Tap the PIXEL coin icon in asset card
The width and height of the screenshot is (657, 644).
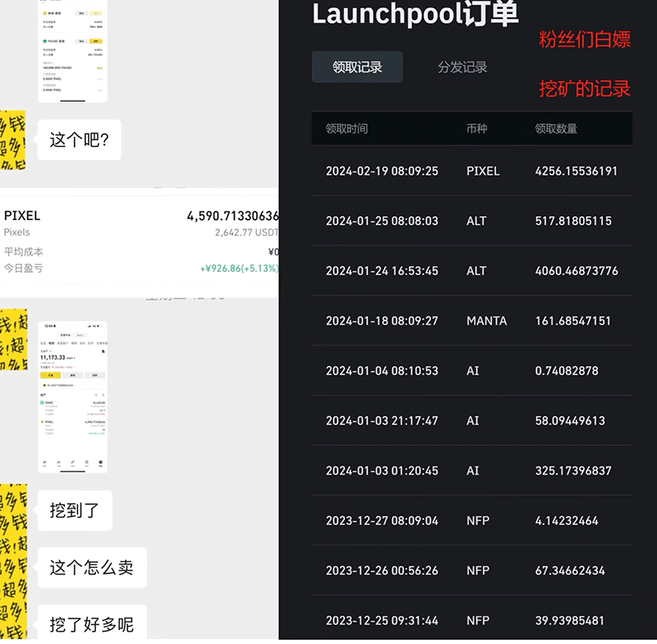tap(41, 422)
